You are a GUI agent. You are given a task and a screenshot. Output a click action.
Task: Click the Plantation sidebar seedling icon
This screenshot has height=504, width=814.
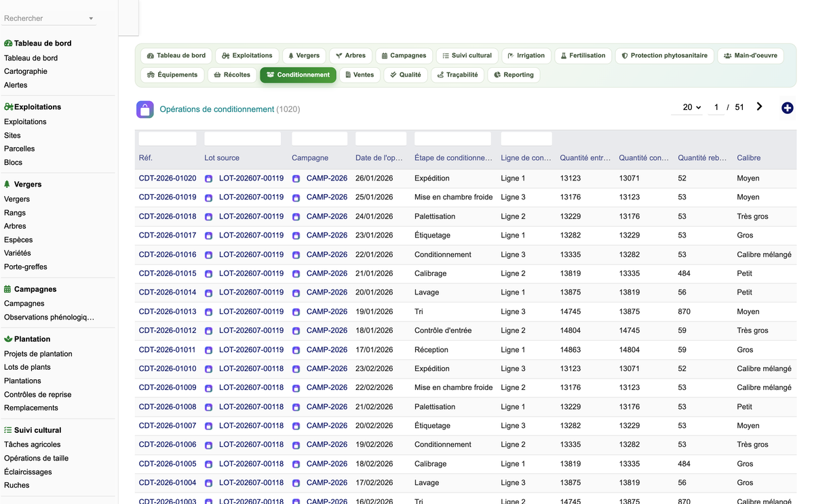point(8,338)
